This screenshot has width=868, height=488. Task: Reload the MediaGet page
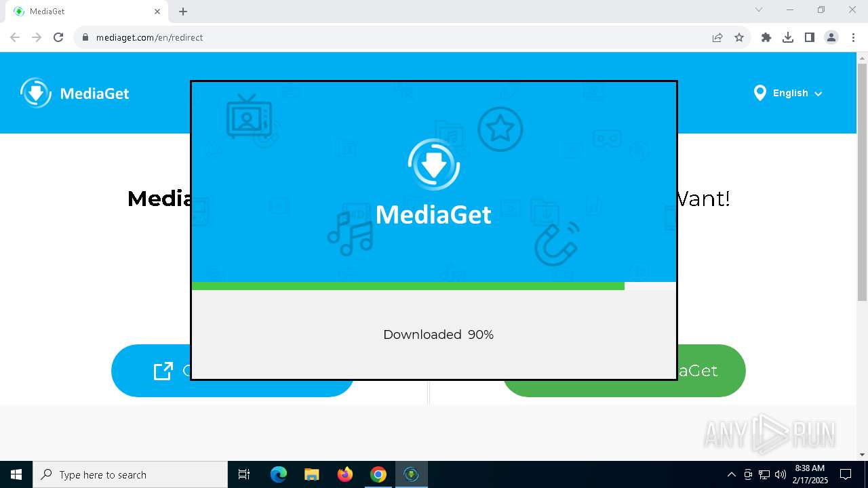click(x=58, y=37)
